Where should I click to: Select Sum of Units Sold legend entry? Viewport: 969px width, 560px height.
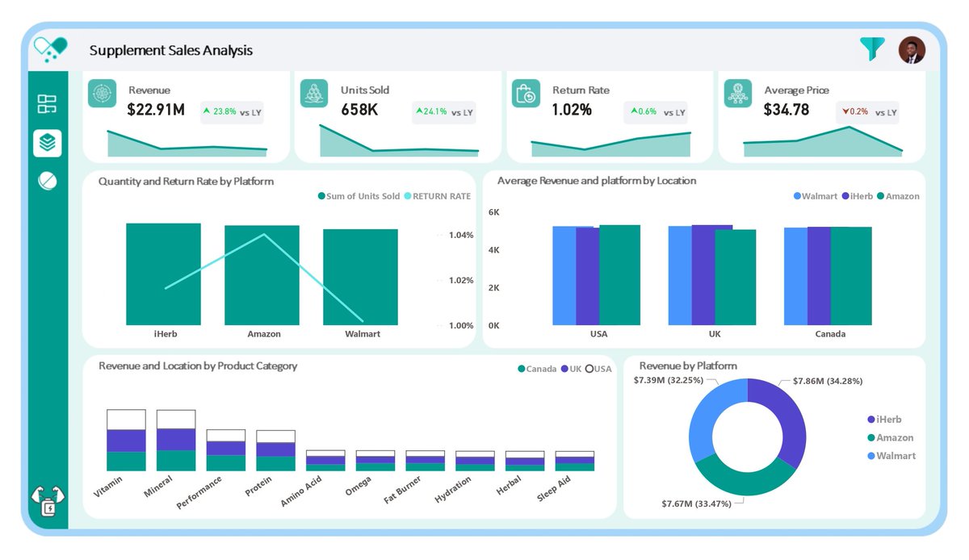tap(359, 196)
